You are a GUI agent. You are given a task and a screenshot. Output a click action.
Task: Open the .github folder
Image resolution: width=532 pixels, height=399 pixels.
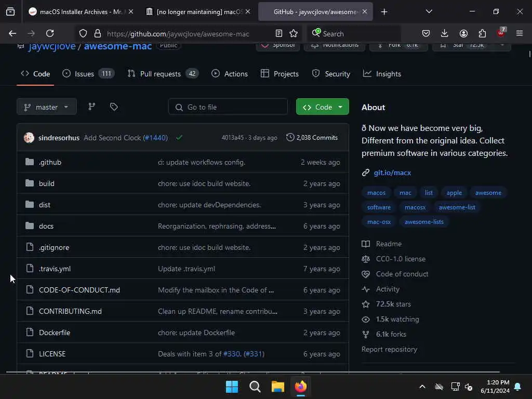pos(50,162)
